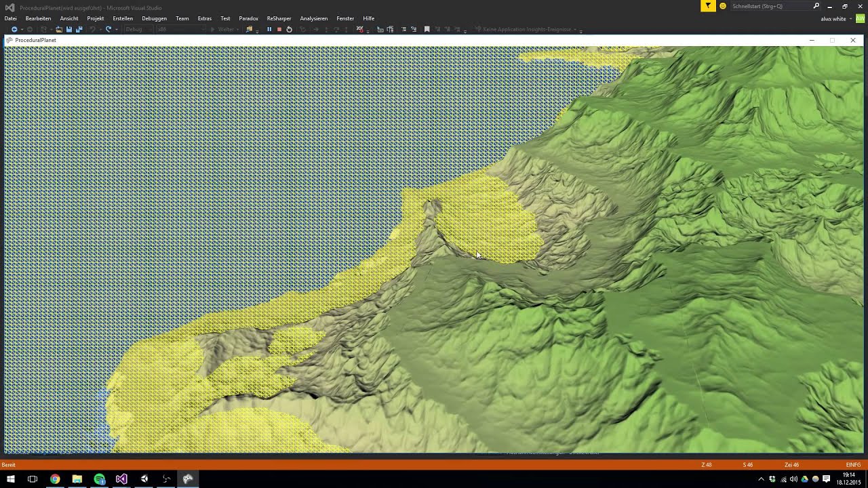The width and height of the screenshot is (868, 488).
Task: Open the system tray volume icon
Action: (x=793, y=479)
